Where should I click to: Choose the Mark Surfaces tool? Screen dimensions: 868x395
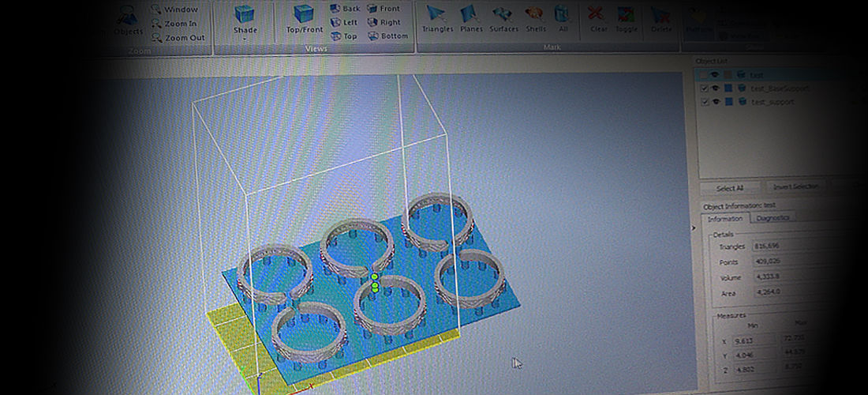click(x=503, y=18)
